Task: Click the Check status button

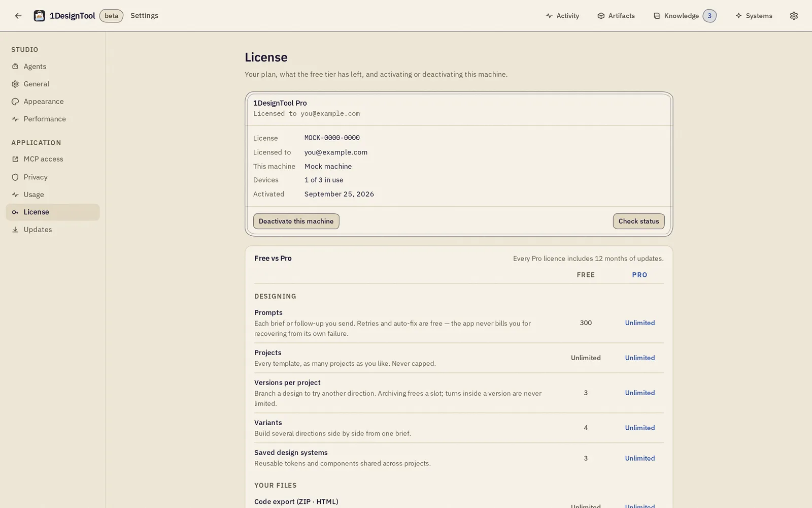Action: click(638, 221)
